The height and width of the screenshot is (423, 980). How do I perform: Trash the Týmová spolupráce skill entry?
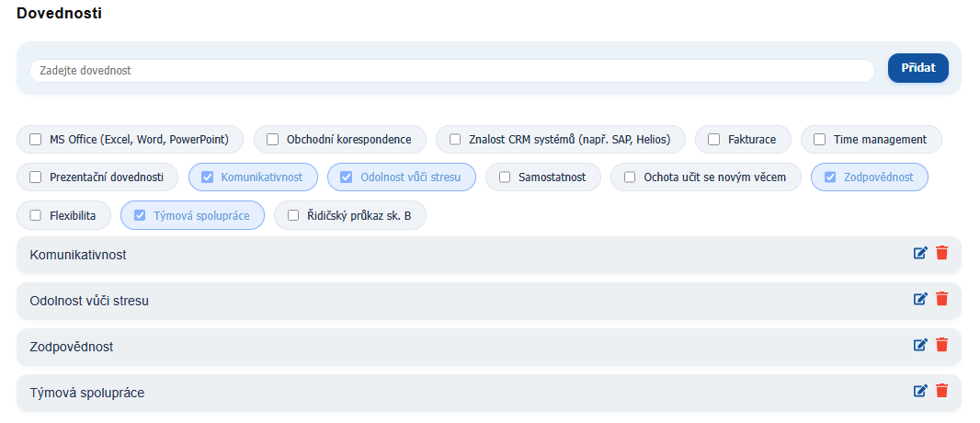(941, 391)
